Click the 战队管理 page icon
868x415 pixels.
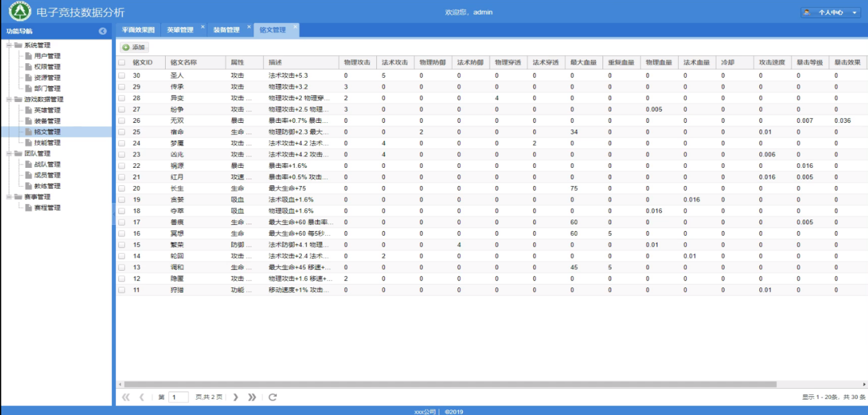(x=29, y=165)
